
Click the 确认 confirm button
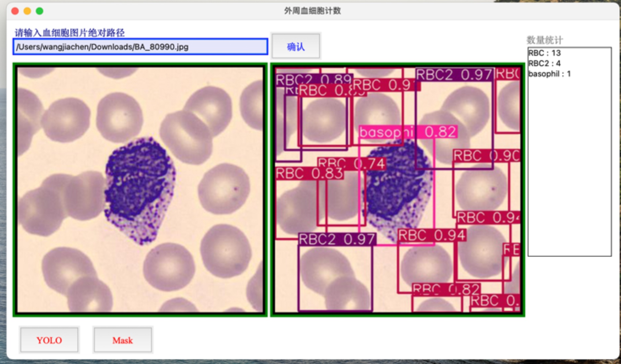pyautogui.click(x=296, y=46)
